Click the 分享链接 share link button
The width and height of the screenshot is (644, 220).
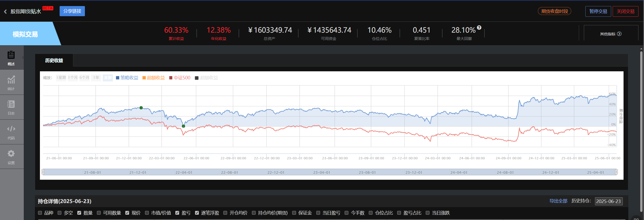72,11
